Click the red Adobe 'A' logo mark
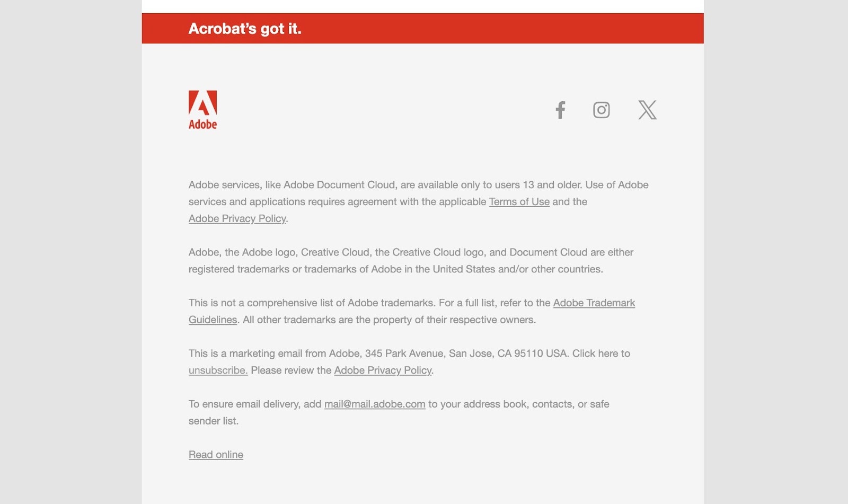Image resolution: width=848 pixels, height=504 pixels. pos(202,103)
